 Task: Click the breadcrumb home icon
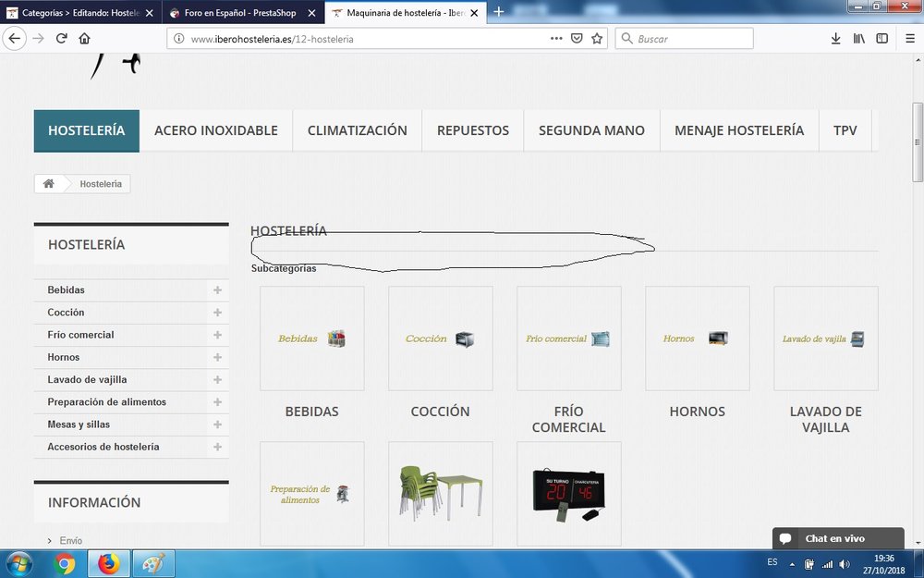pos(49,184)
